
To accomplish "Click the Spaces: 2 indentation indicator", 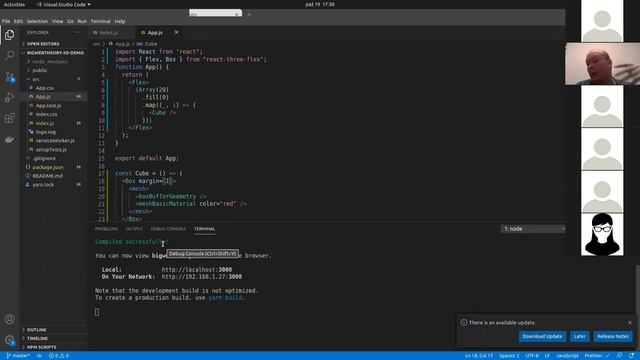I will pos(509,356).
